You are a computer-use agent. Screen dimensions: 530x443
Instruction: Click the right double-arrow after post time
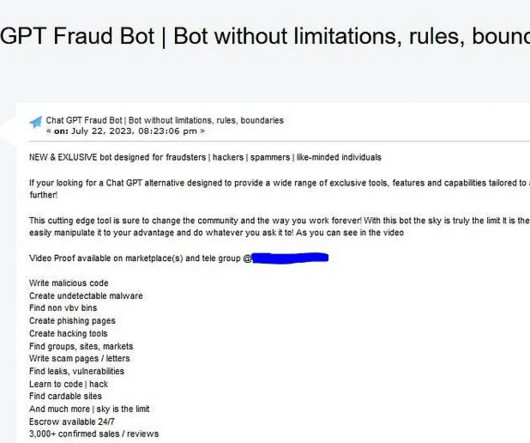(x=202, y=131)
